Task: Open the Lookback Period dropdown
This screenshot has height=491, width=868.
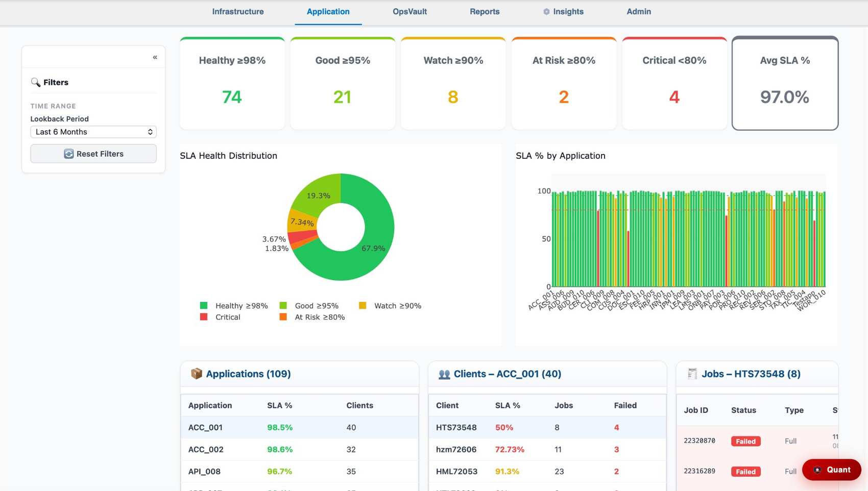Action: (93, 132)
